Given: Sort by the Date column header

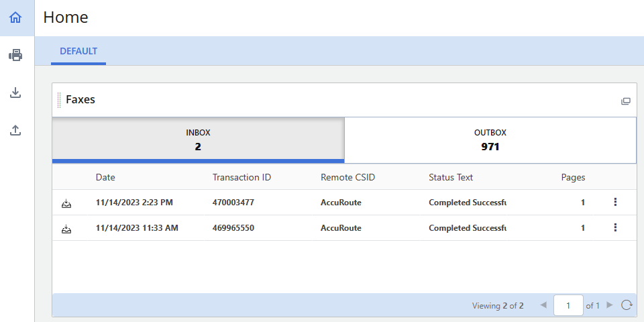Looking at the screenshot, I should (x=105, y=177).
